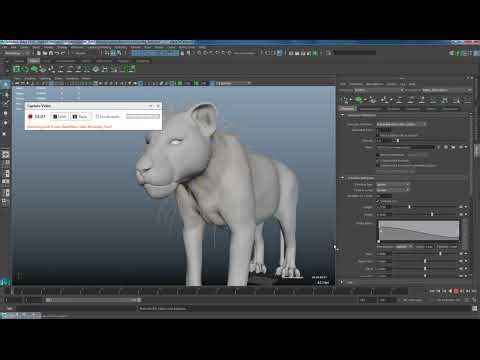
Task: Open the Control Using dropdown in Primitive Attributes
Action: tap(393, 185)
